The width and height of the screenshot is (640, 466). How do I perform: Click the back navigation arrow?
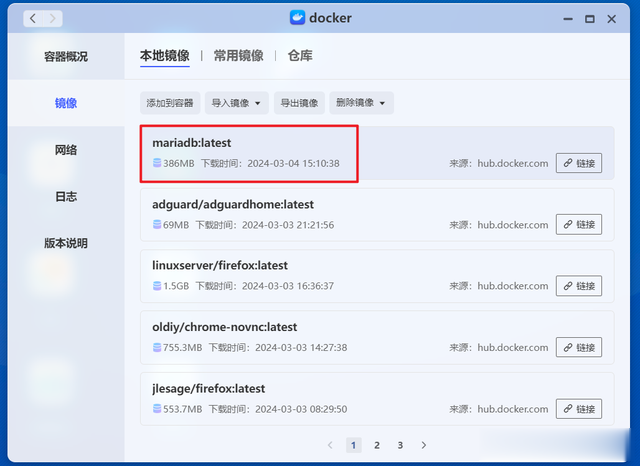click(33, 18)
